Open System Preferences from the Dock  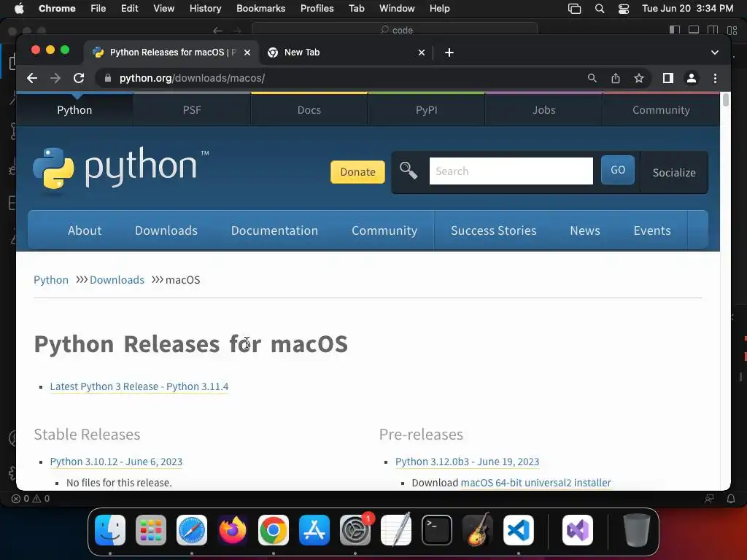click(355, 530)
